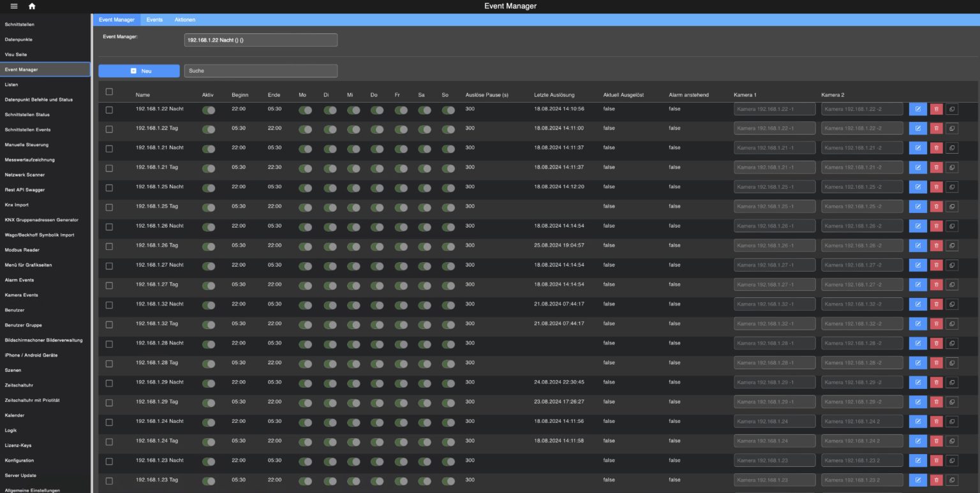Click the home icon in the top bar
This screenshot has width=980, height=493.
click(31, 6)
